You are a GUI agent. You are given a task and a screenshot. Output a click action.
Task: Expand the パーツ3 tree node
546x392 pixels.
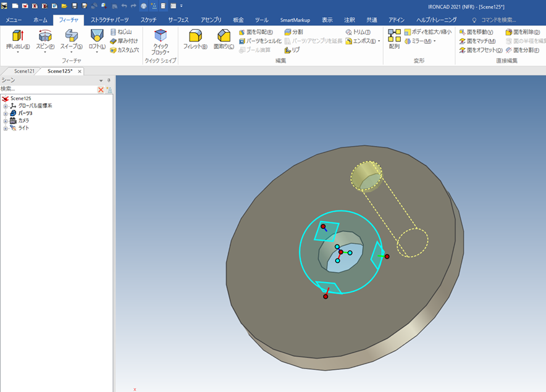(x=6, y=114)
